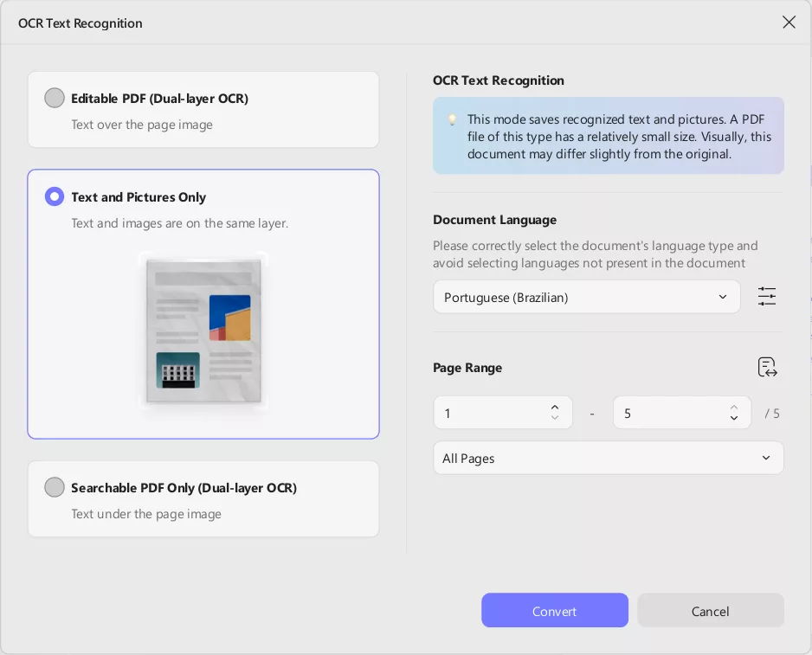Open the All Pages dropdown
This screenshot has width=812, height=655.
pos(609,458)
